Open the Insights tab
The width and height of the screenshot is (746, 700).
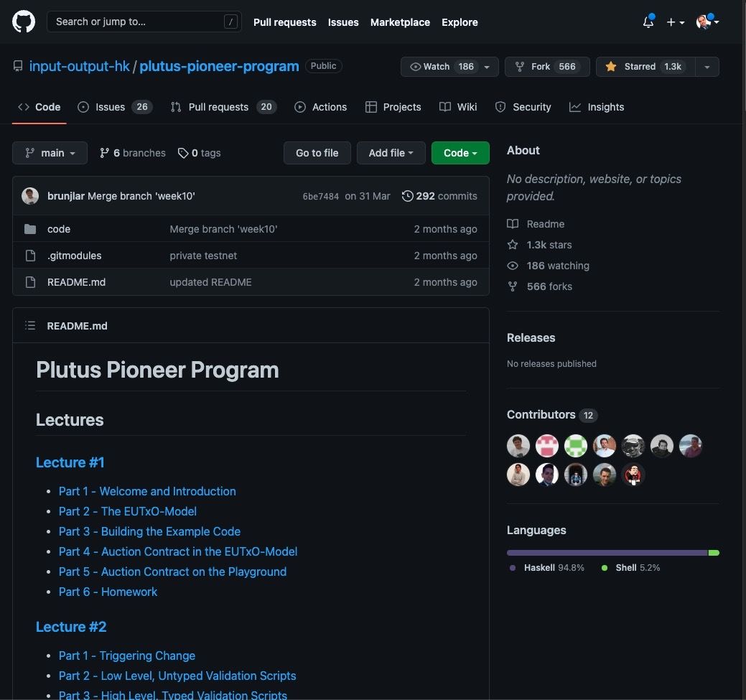[x=597, y=107]
